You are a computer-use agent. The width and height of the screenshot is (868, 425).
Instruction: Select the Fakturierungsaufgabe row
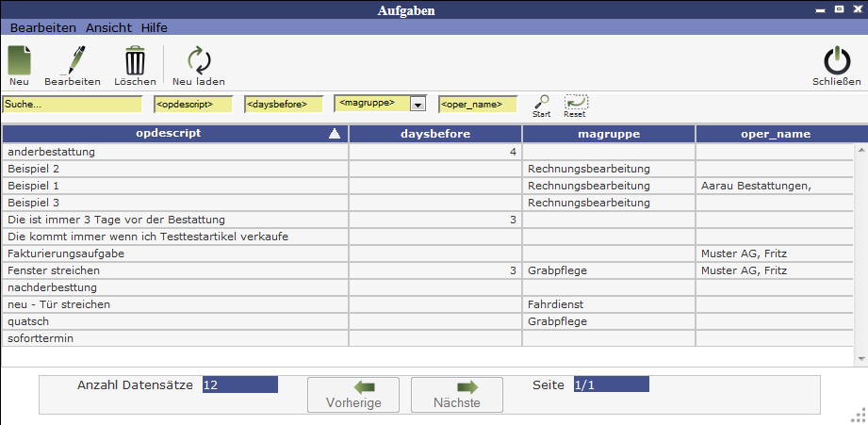(175, 253)
